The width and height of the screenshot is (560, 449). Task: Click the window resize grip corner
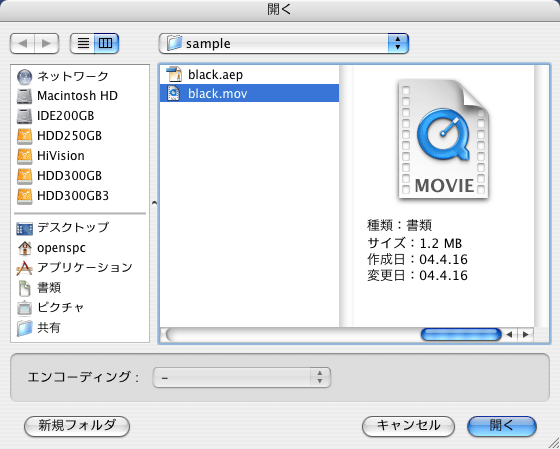click(554, 443)
